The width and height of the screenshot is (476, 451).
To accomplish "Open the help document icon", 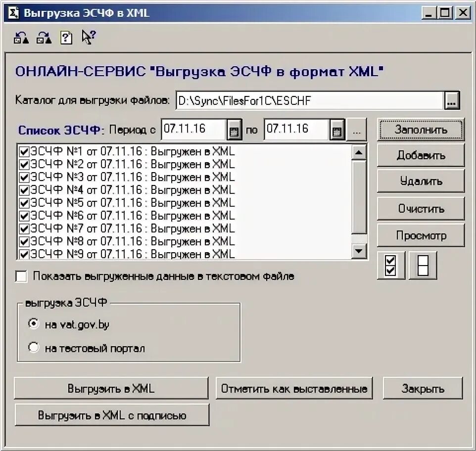I will pyautogui.click(x=66, y=38).
